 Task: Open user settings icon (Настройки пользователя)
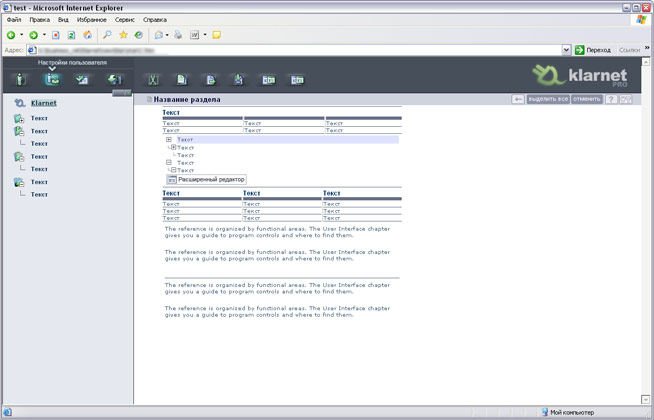coord(53,80)
